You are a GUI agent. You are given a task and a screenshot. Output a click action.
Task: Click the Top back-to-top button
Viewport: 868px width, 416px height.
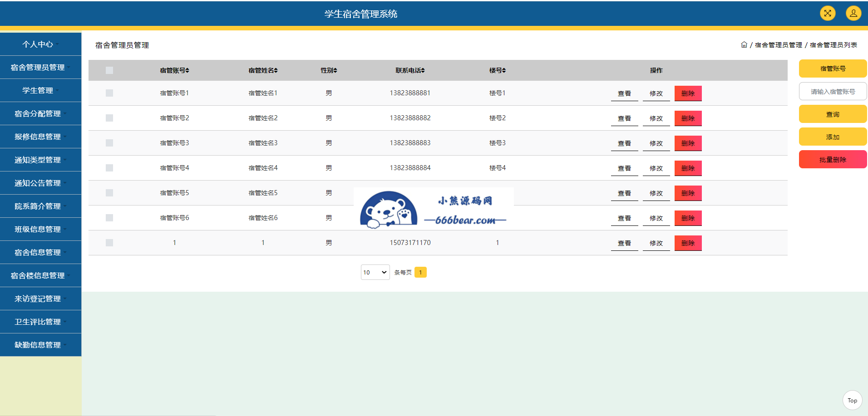point(852,400)
